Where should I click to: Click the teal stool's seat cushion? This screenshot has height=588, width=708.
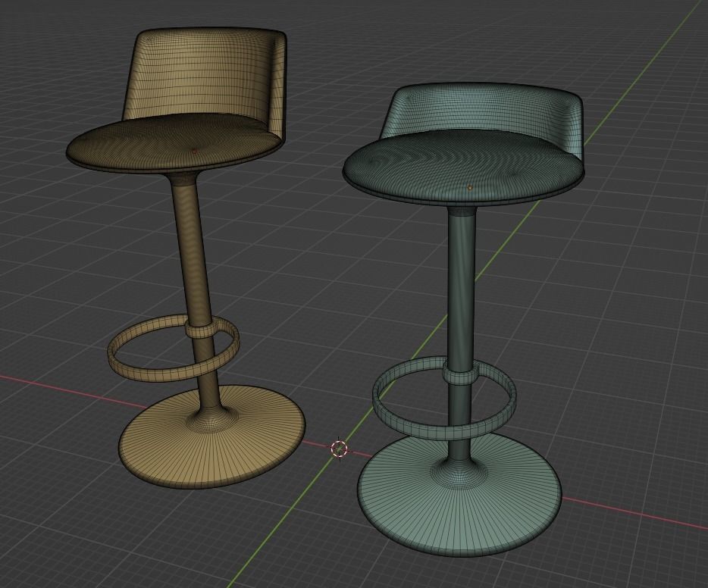pos(463,167)
